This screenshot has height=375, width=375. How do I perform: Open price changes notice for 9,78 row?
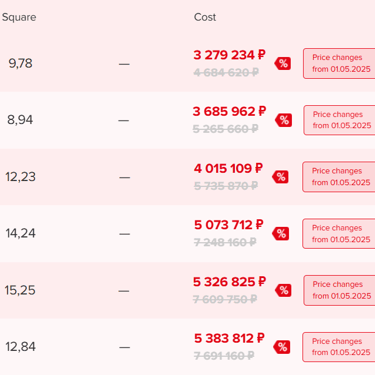coord(339,63)
